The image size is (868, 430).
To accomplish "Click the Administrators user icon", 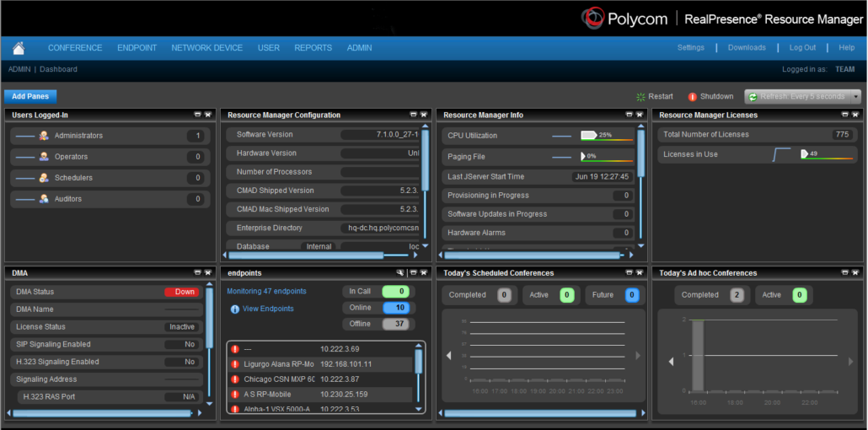I will pos(44,136).
